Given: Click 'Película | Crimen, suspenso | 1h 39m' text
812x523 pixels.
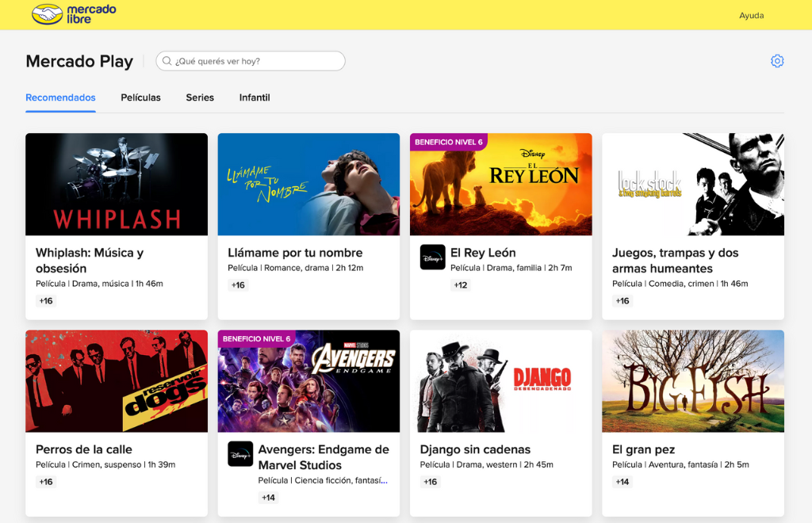Looking at the screenshot, I should tap(105, 464).
